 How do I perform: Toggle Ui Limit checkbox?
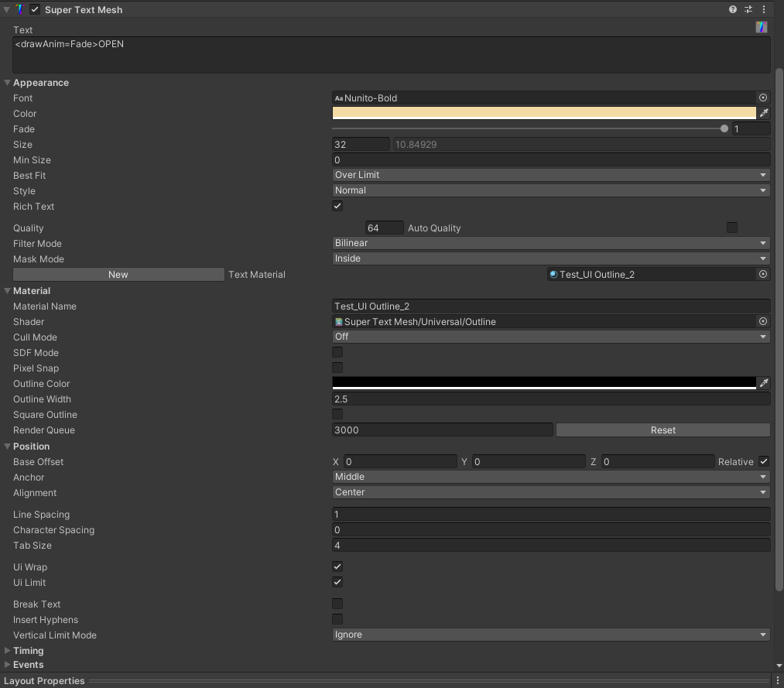[337, 582]
